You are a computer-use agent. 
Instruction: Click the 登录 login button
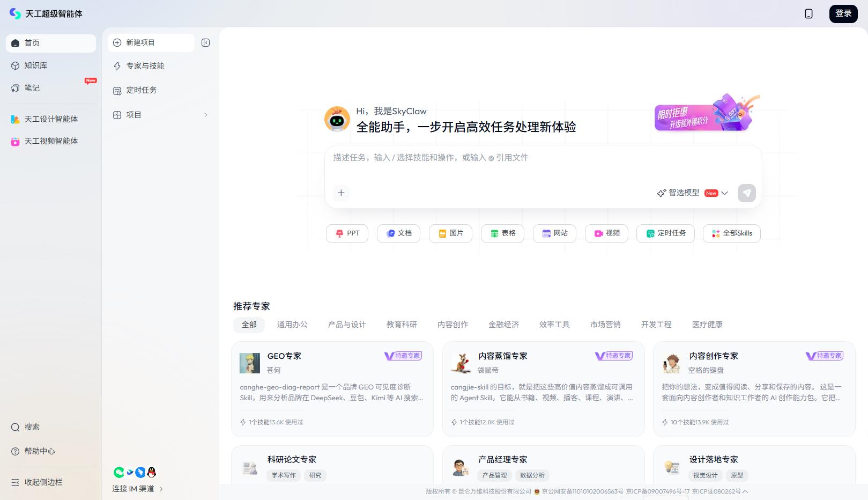843,13
